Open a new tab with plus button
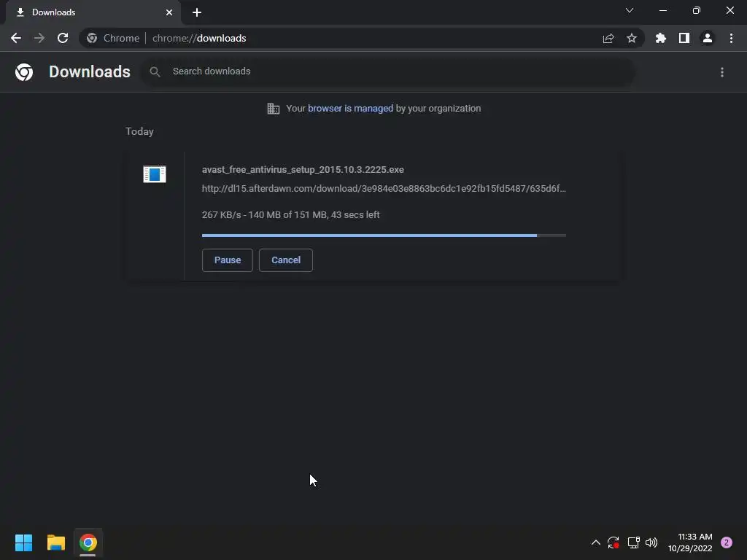The height and width of the screenshot is (560, 747). [x=197, y=12]
